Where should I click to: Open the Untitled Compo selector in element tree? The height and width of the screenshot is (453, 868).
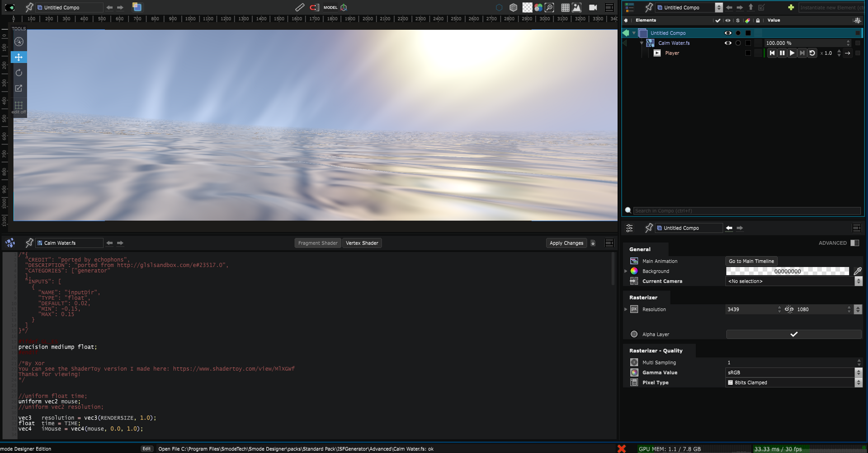click(x=689, y=7)
